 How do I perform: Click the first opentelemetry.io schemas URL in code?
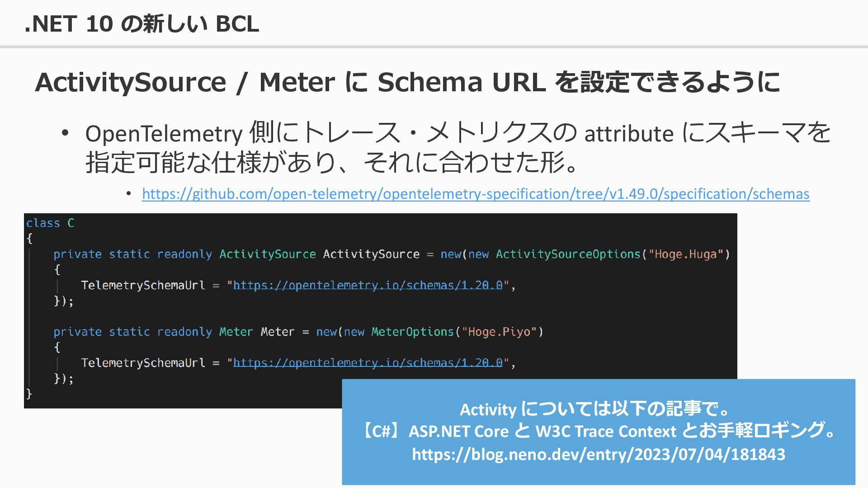pos(368,285)
